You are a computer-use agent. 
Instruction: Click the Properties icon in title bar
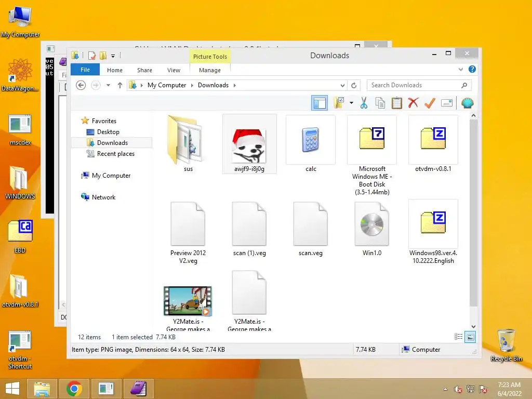[x=92, y=55]
